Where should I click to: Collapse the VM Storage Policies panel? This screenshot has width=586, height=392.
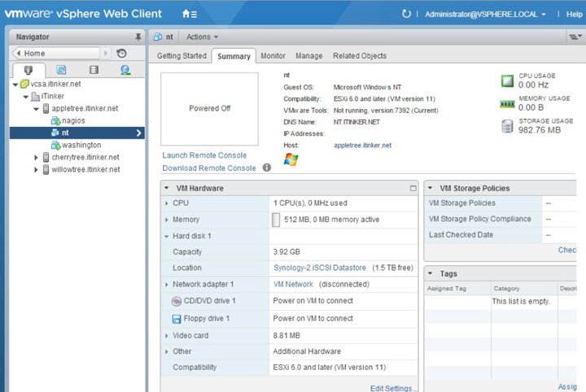tap(431, 188)
